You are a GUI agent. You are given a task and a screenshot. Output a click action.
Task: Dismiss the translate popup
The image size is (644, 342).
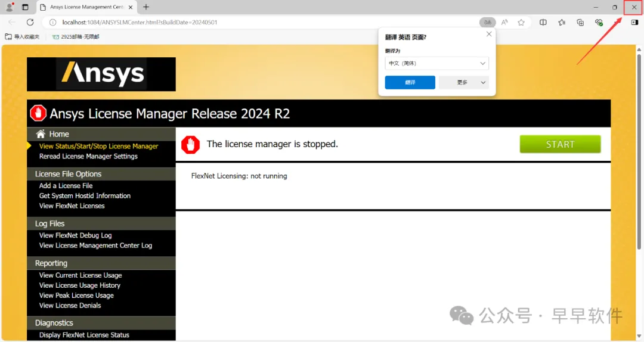[x=489, y=34]
